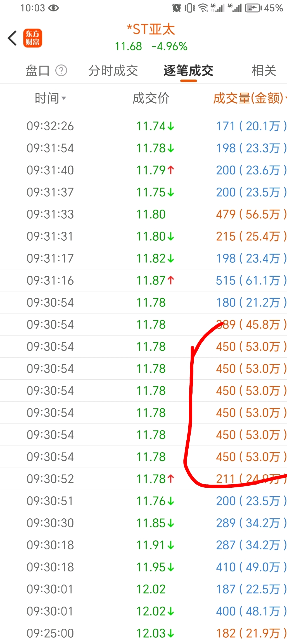Viewport: 287px width, 644px height.
Task: Switch to the 分时成交 tab
Action: coord(113,70)
